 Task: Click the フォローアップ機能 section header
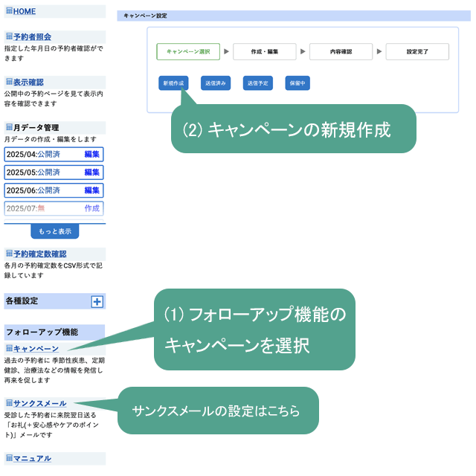pos(54,332)
